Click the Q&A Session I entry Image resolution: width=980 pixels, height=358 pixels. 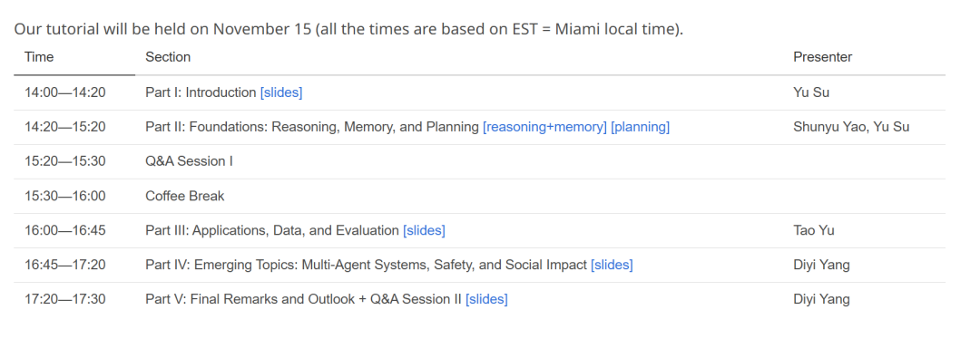[190, 161]
